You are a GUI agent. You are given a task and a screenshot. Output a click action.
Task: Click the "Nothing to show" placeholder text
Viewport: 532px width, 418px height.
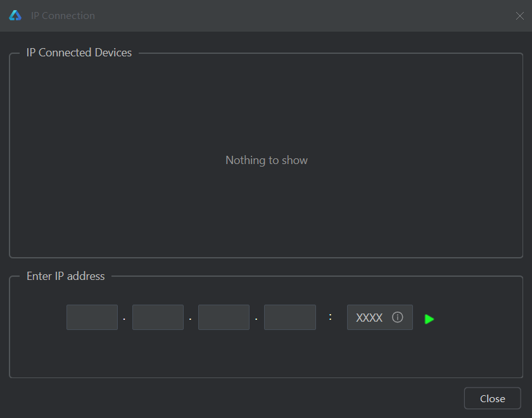click(x=267, y=160)
